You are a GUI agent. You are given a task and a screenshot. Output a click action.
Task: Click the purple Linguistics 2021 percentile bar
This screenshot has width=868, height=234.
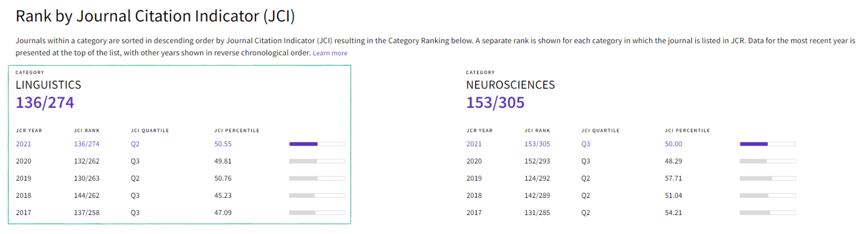tap(317, 144)
